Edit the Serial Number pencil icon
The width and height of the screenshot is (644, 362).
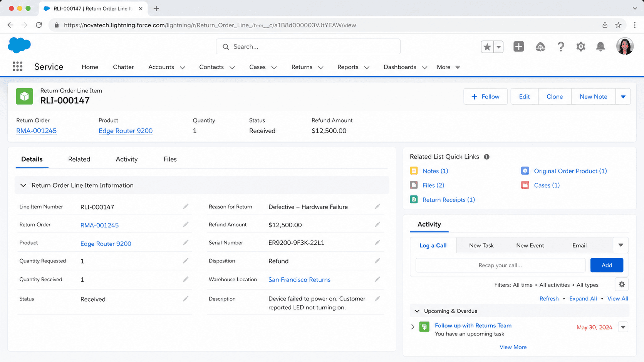[x=377, y=243]
